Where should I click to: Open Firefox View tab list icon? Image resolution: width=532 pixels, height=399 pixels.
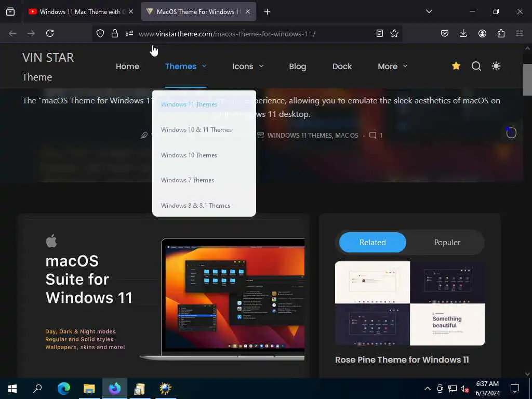point(10,11)
